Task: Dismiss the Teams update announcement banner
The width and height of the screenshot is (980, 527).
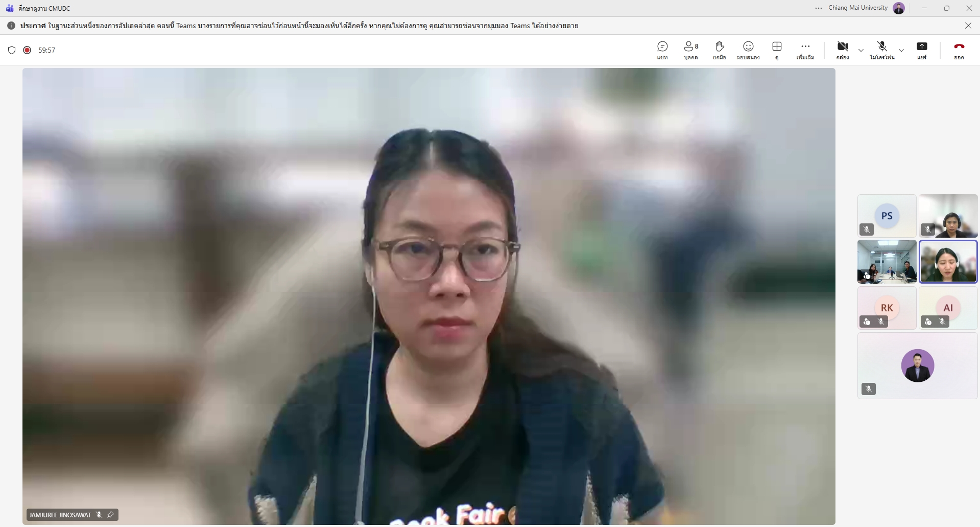Action: pos(968,26)
